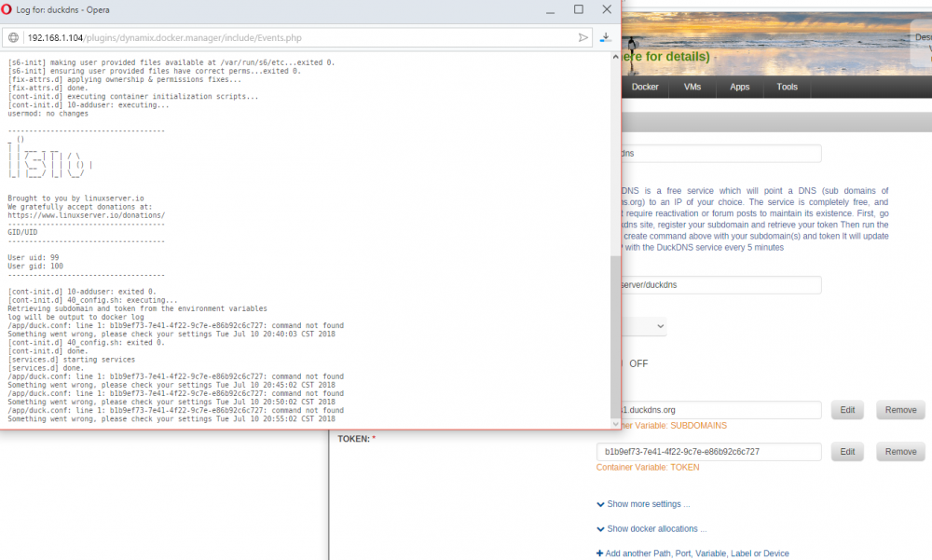
Task: Click the container name field ending in 'dns'
Action: 721,154
